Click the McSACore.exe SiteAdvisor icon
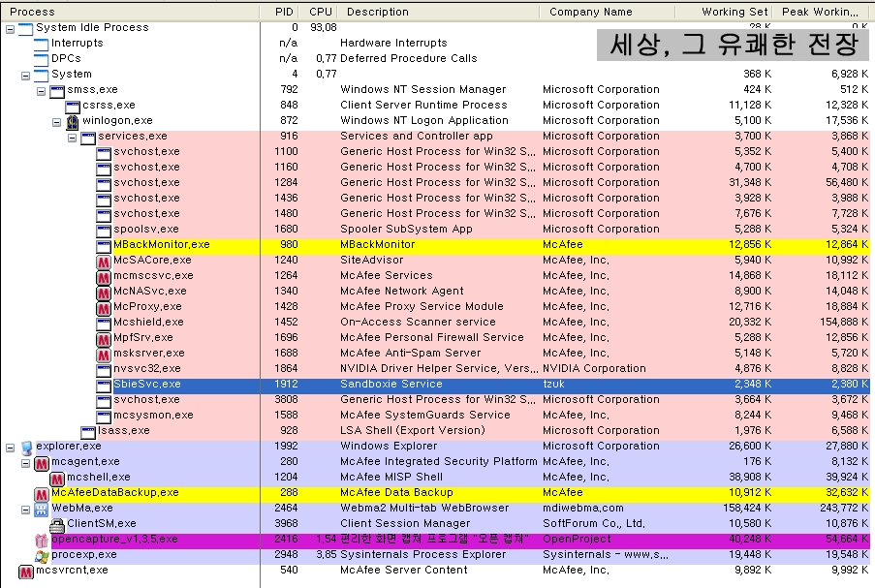 pyautogui.click(x=104, y=262)
